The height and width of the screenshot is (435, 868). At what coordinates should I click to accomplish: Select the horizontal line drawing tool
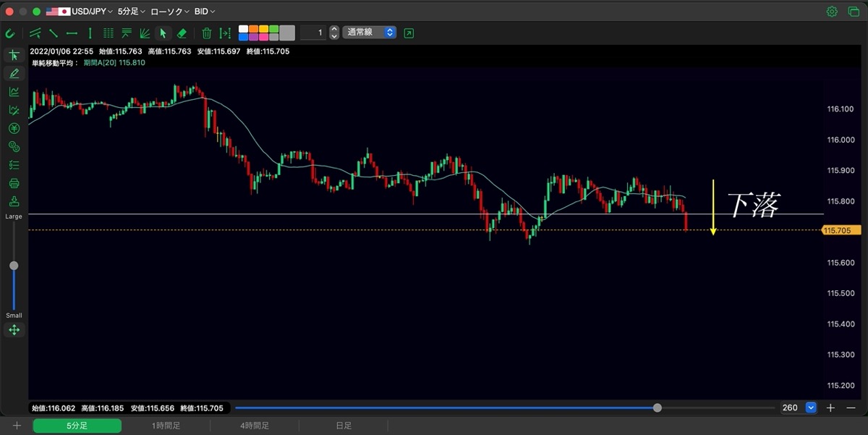coord(72,33)
